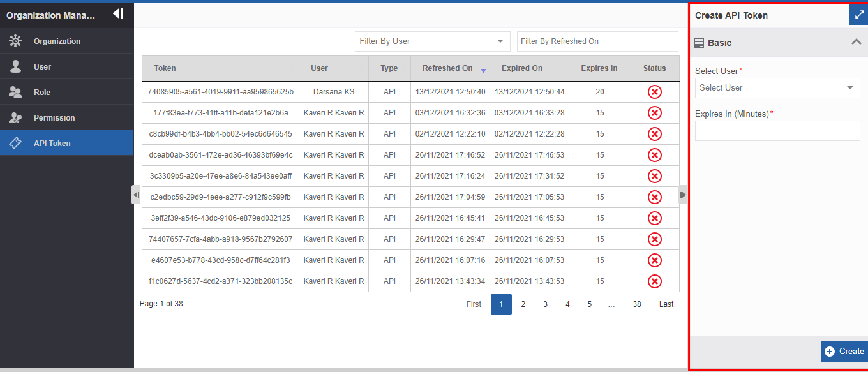
Task: Select the API Token menu item
Action: click(66, 143)
